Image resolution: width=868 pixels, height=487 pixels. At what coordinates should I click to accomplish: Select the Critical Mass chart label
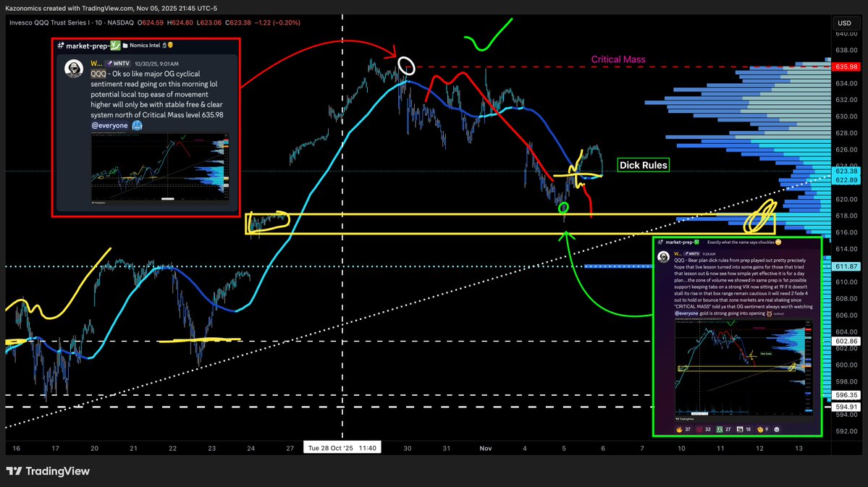[618, 59]
